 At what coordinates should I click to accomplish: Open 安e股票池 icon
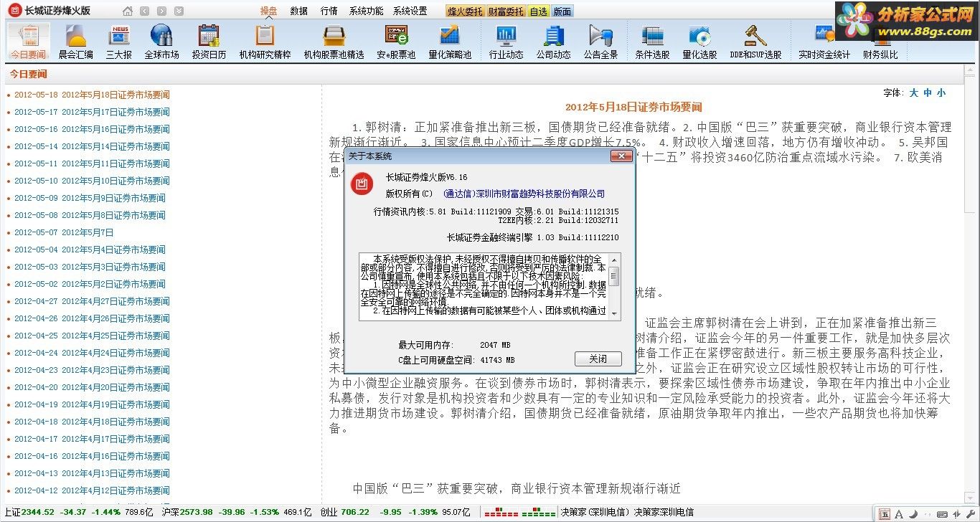coord(396,42)
